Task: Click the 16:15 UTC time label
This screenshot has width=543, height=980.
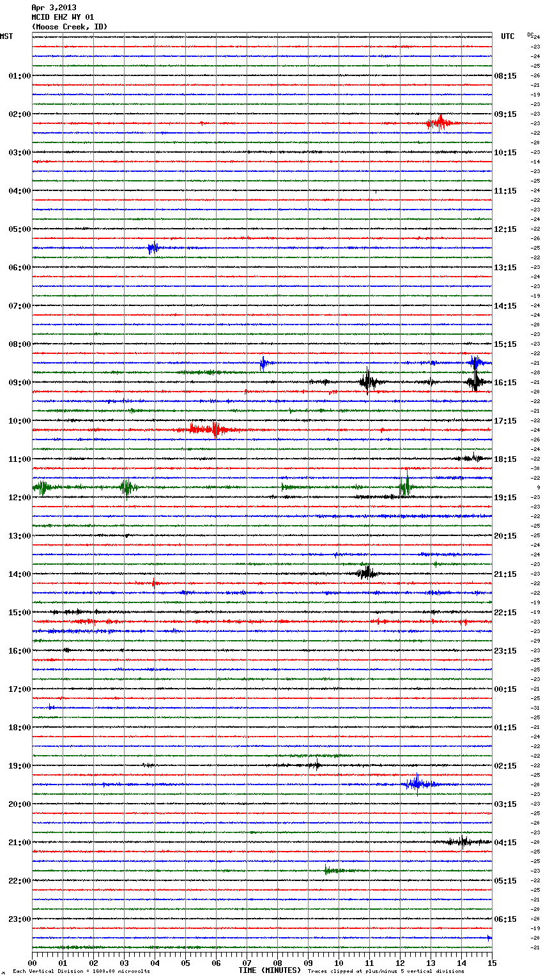Action: point(505,382)
